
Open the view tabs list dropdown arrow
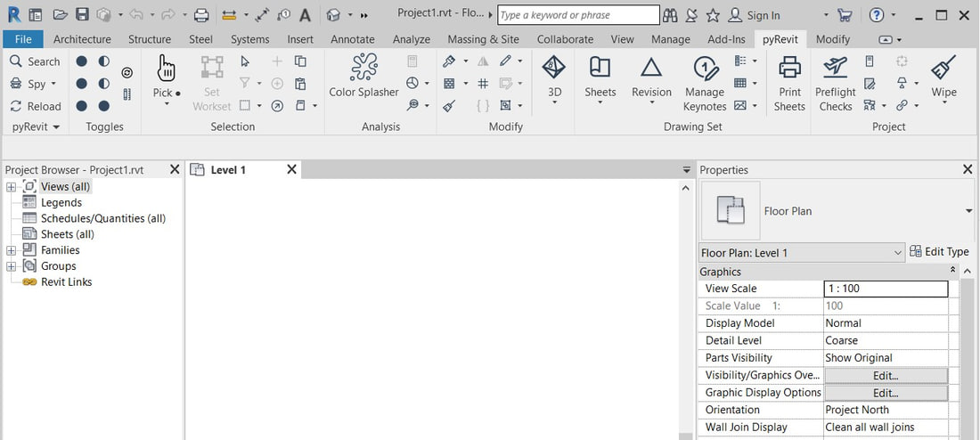coord(686,170)
